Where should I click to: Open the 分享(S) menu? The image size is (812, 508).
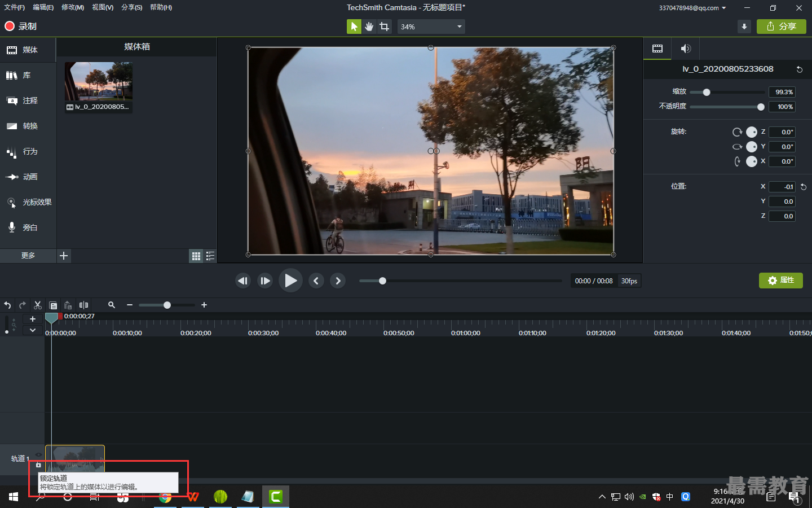click(131, 7)
